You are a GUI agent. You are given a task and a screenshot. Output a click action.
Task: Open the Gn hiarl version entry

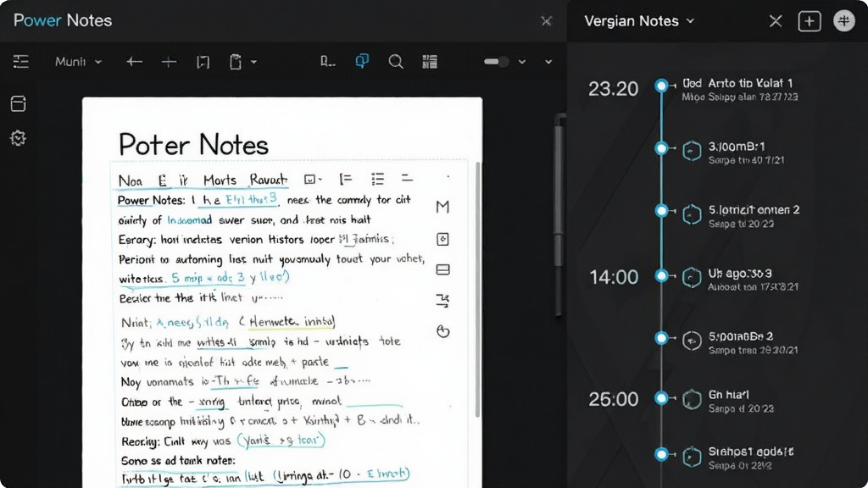pyautogui.click(x=741, y=401)
